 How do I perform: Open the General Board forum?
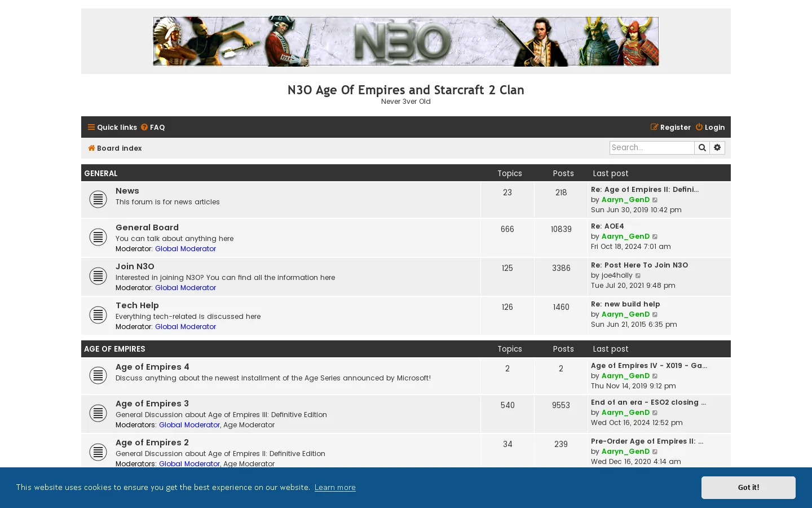tap(147, 227)
